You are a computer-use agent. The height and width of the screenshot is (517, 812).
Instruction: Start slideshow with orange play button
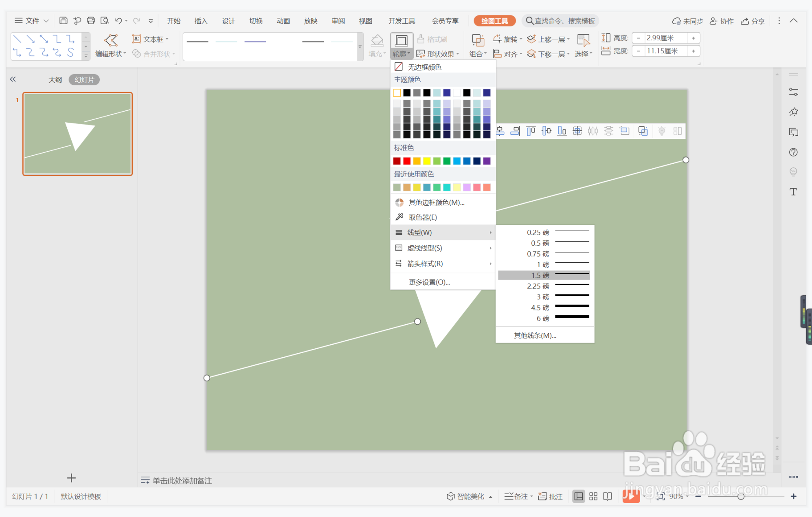coord(630,496)
